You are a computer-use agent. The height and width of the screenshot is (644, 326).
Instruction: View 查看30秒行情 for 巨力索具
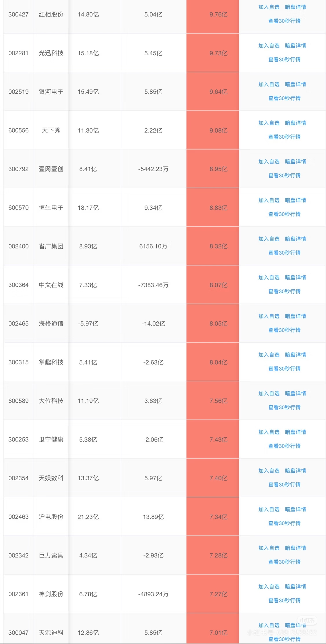pos(284,562)
